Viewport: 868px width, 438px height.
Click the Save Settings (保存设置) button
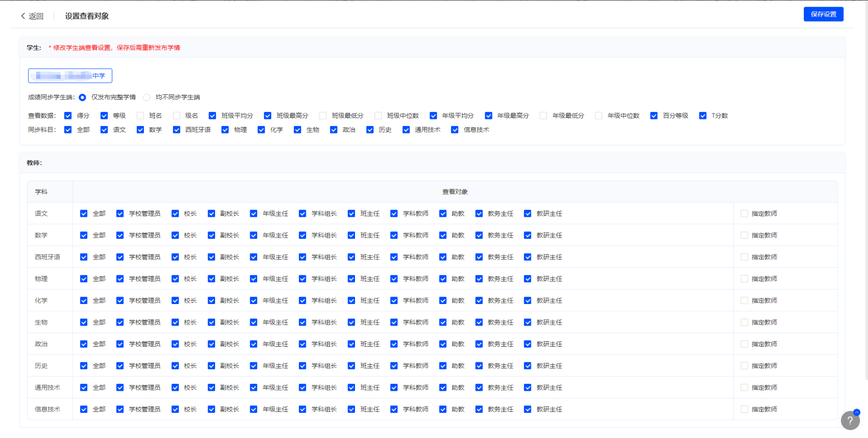click(x=823, y=14)
